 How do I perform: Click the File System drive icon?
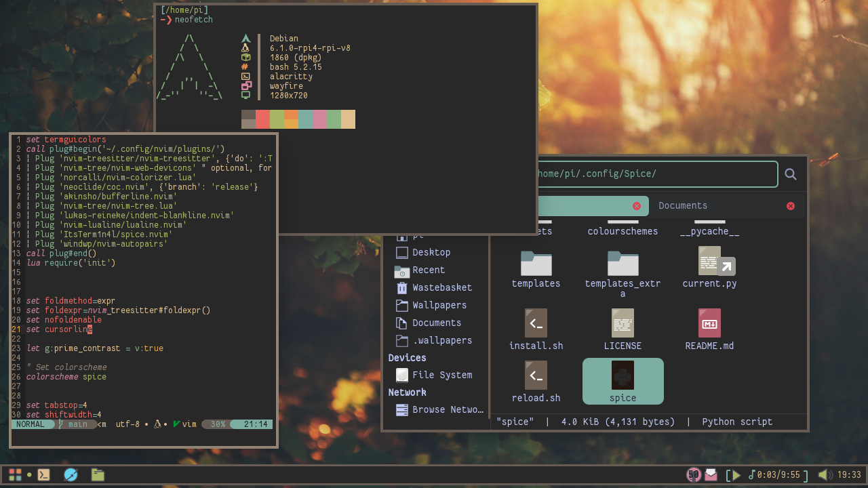tap(401, 375)
